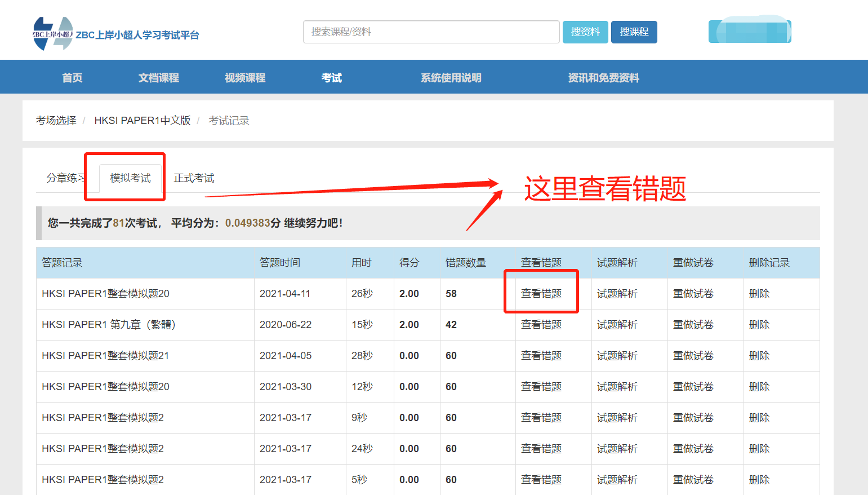Viewport: 868px width, 495px height.
Task: Open the 考试 navigation item
Action: (332, 78)
